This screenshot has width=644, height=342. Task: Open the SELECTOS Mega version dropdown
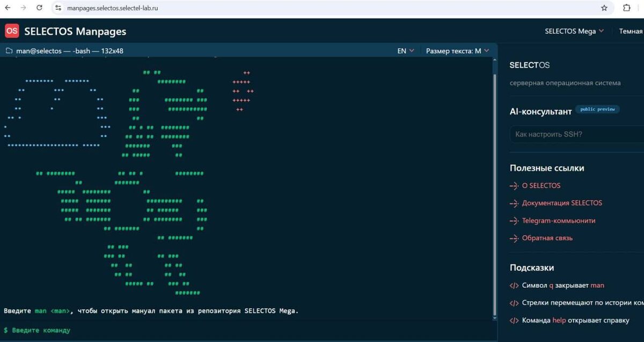coord(574,31)
